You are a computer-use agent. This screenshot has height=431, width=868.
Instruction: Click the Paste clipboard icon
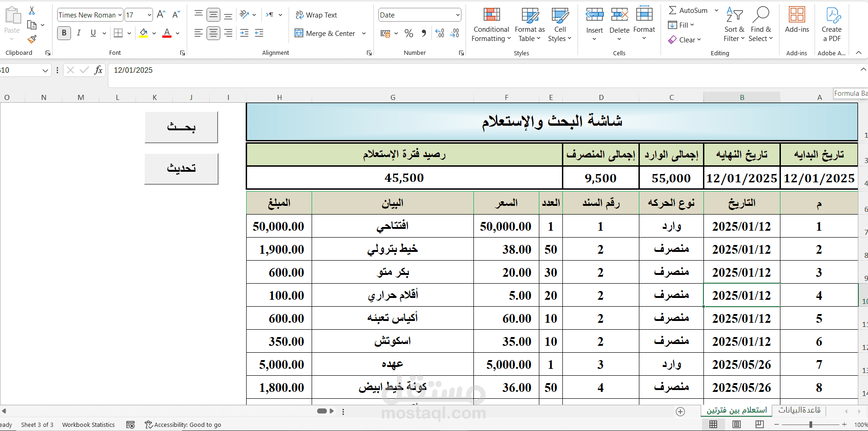(12, 16)
